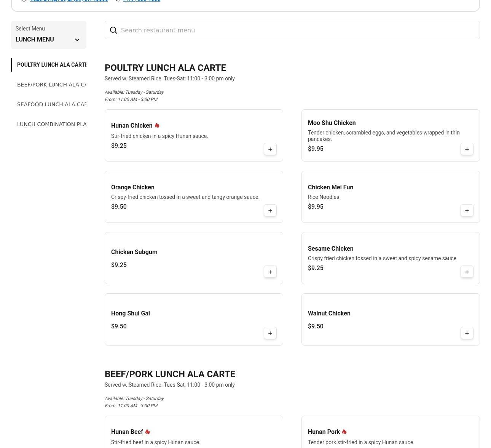This screenshot has width=491, height=448.
Task: Add Walnut Chicken to cart
Action: 467,333
